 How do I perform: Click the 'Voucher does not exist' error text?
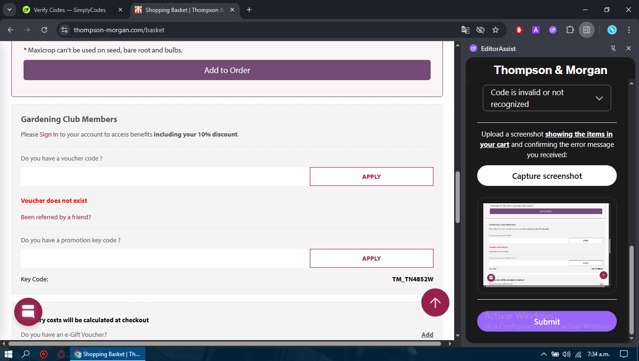(x=54, y=200)
